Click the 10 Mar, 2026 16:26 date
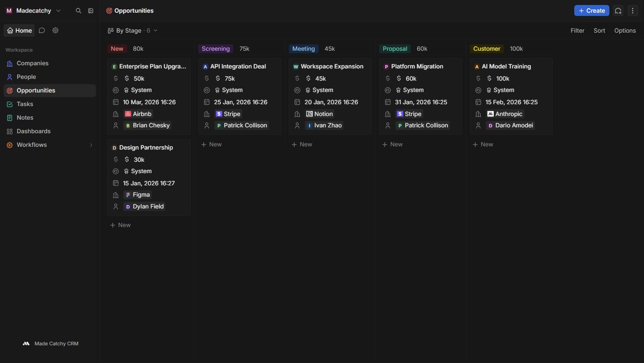Screen dimensions: 644x363 tap(149, 102)
